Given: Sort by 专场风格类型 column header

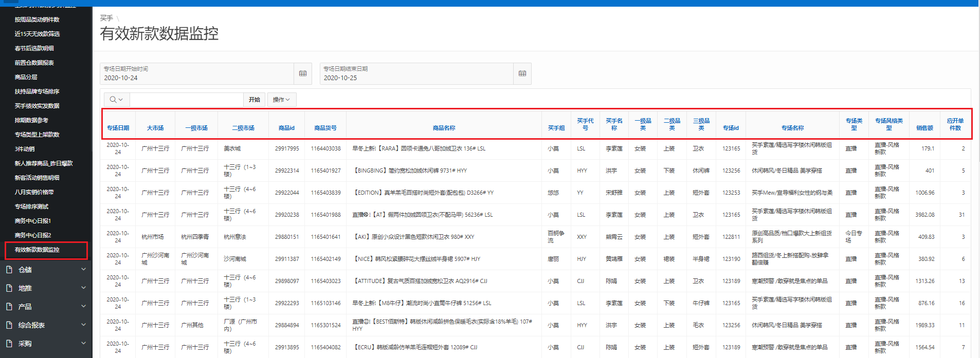Looking at the screenshot, I should tap(889, 124).
